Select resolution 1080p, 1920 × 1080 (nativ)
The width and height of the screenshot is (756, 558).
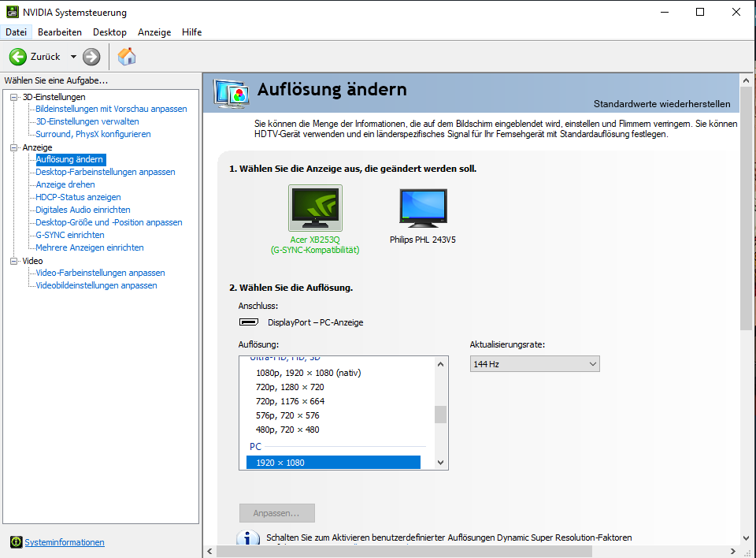tap(309, 373)
